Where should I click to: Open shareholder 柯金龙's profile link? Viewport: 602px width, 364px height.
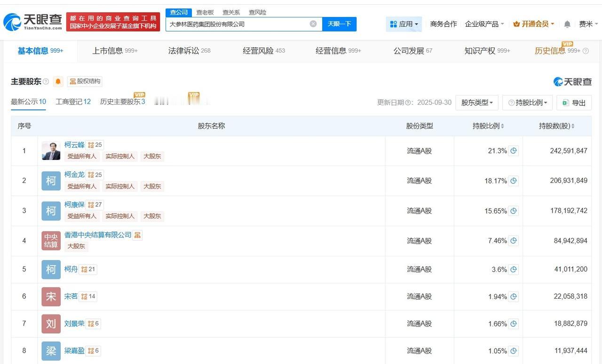pos(74,174)
